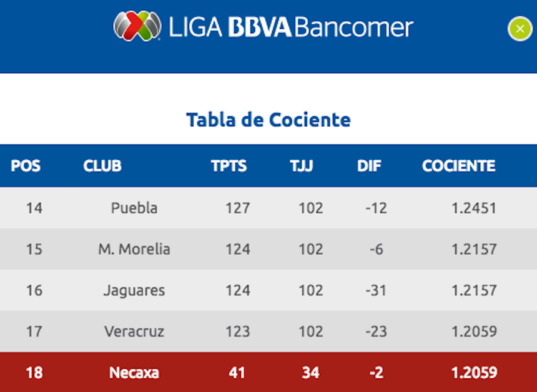This screenshot has height=392, width=537.
Task: Click Veracruz total points 123
Action: click(x=238, y=331)
